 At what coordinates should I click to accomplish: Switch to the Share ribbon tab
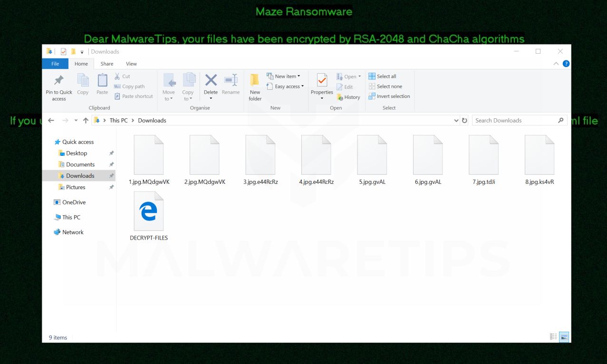107,64
